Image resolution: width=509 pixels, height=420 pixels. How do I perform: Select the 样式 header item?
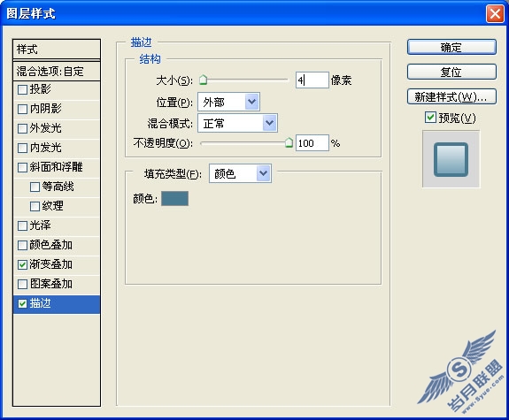click(x=57, y=50)
